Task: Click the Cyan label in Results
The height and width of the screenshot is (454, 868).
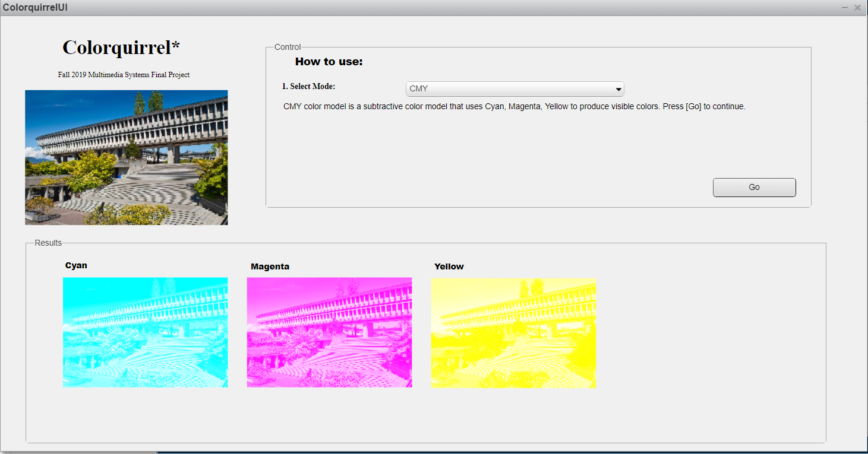Action: (x=76, y=265)
